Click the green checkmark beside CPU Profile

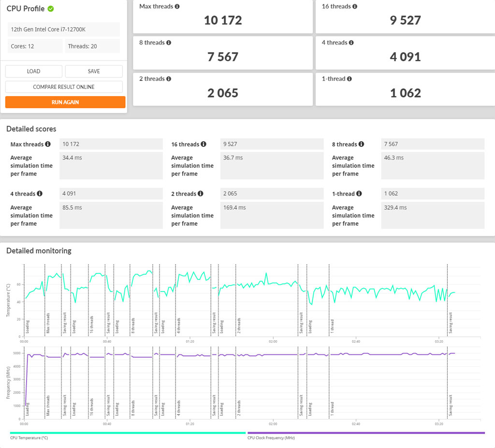coord(50,9)
